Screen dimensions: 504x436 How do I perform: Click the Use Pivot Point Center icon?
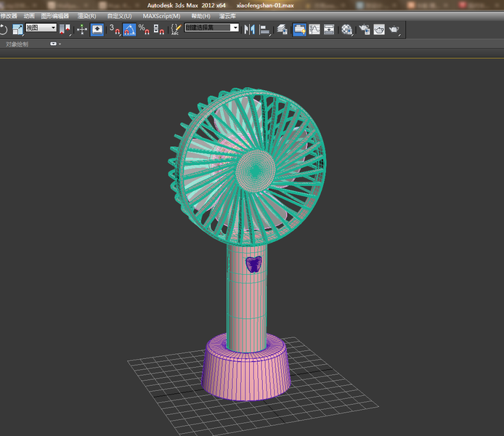(x=65, y=29)
